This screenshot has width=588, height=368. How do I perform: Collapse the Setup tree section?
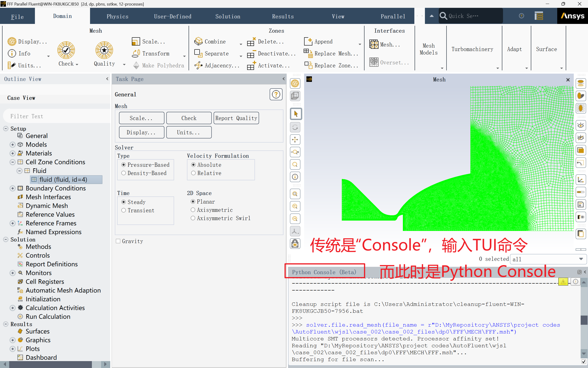[6, 129]
